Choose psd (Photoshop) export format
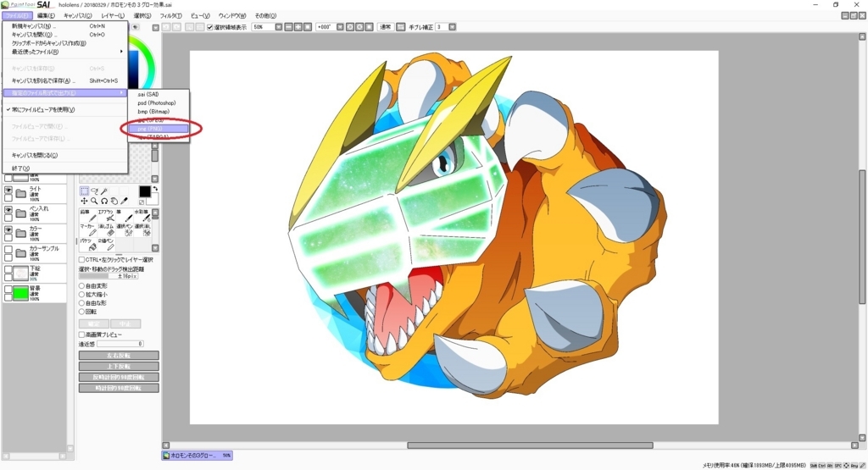Viewport: 868px width, 470px height. click(159, 102)
